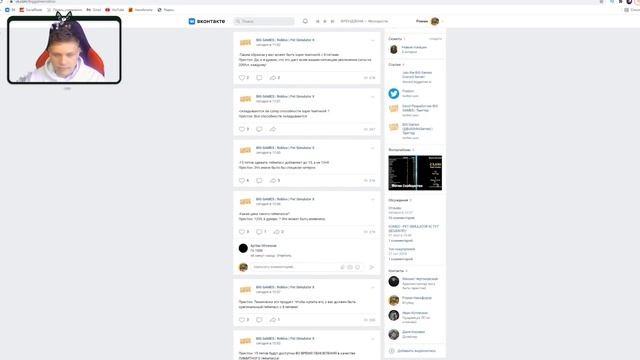Open community avatar on bottom post

point(245,341)
